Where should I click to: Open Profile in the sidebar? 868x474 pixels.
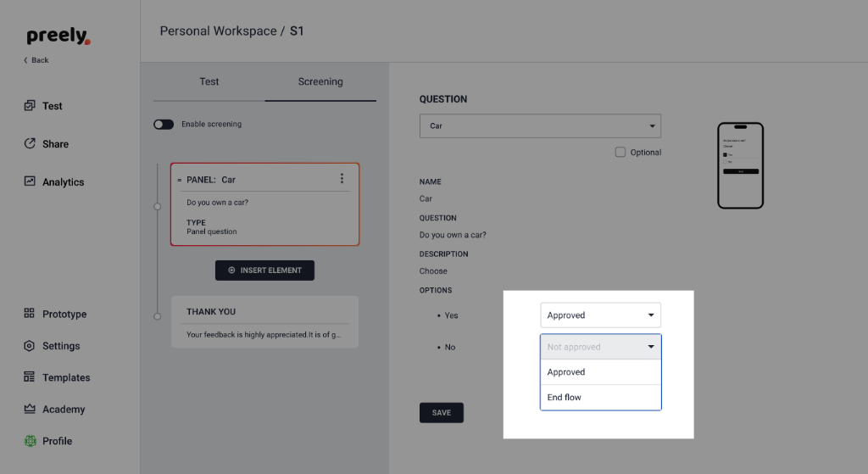pyautogui.click(x=48, y=441)
